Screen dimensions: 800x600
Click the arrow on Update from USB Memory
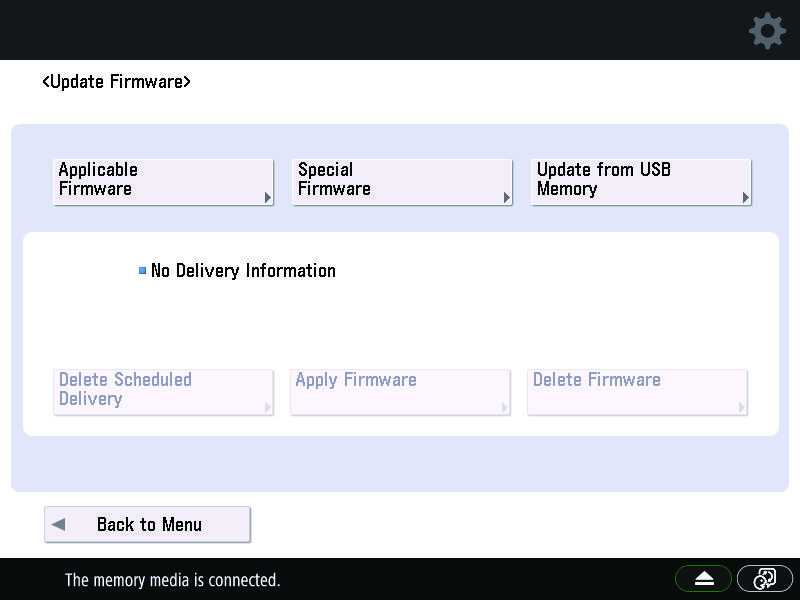point(745,197)
